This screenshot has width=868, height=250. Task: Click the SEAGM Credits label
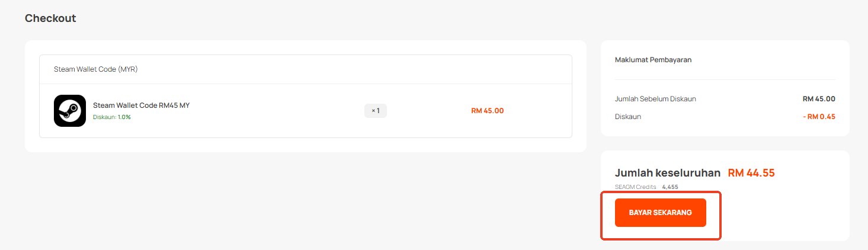click(636, 187)
